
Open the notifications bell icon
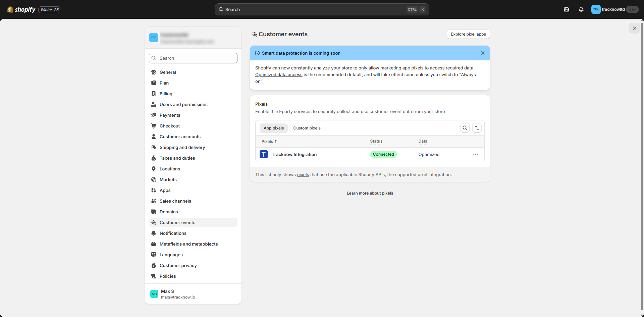coord(581,9)
